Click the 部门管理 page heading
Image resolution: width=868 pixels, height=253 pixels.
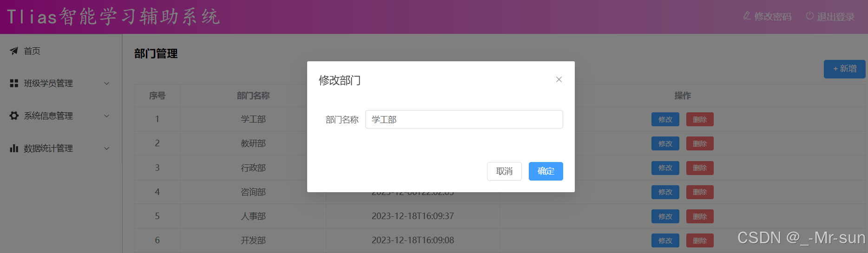pyautogui.click(x=156, y=54)
